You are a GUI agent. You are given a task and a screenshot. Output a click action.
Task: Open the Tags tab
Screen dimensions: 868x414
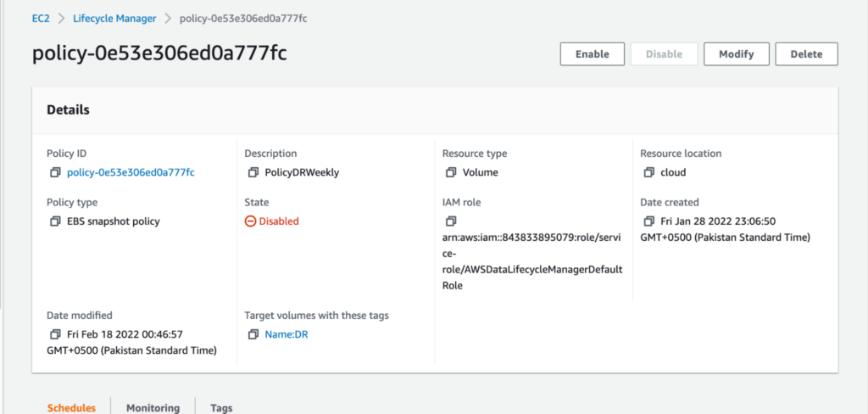pos(221,407)
